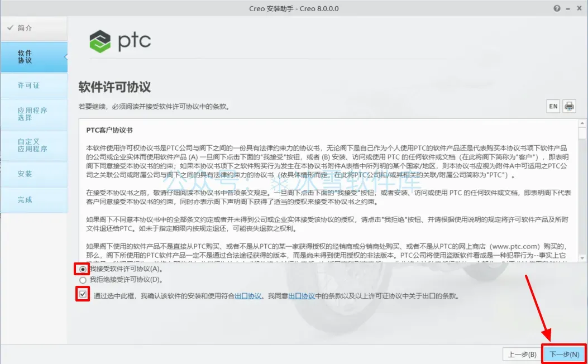Open the second 出口协议 hyperlink
This screenshot has height=364, width=588.
point(302,296)
